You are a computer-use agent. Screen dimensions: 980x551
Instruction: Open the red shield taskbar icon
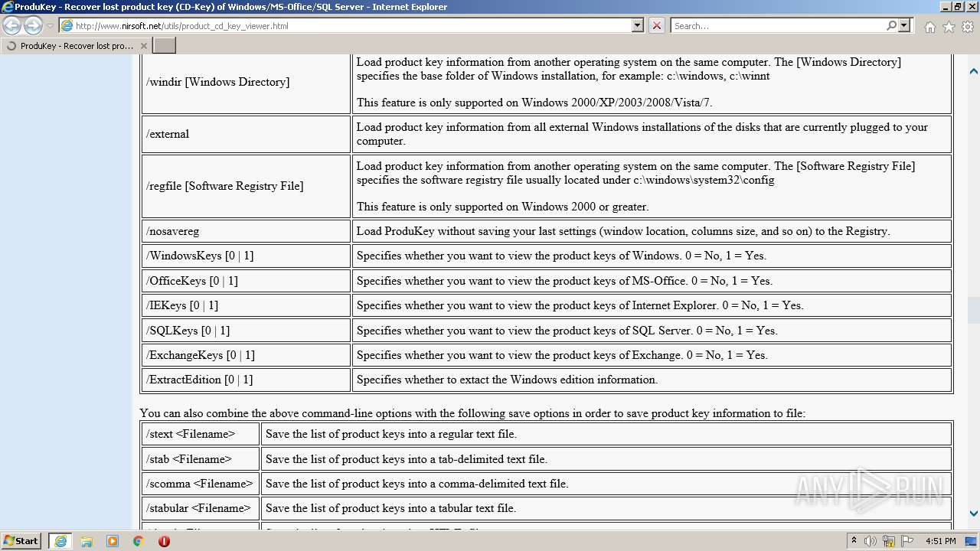[164, 541]
